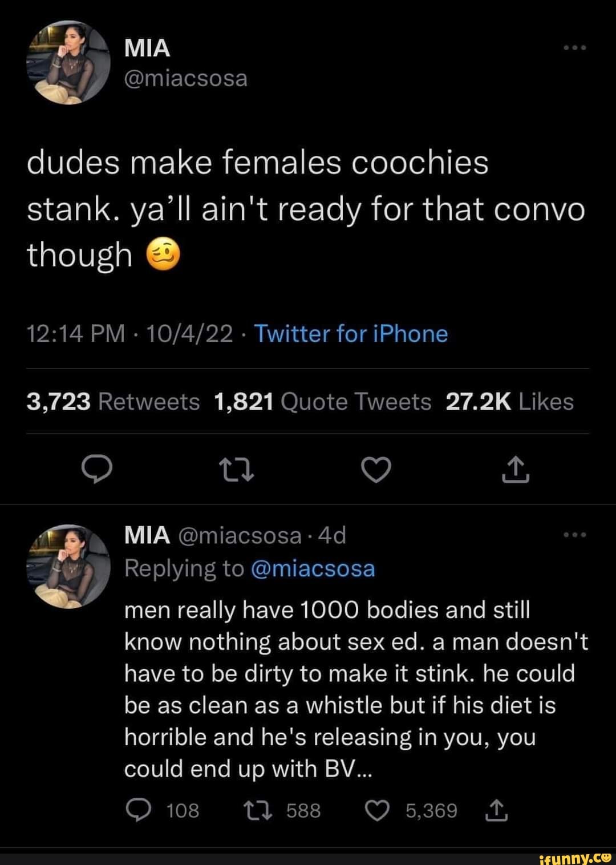Click the 12:14 PM 10/4/22 timestamp
Screen dimensions: 616x865
(x=130, y=334)
